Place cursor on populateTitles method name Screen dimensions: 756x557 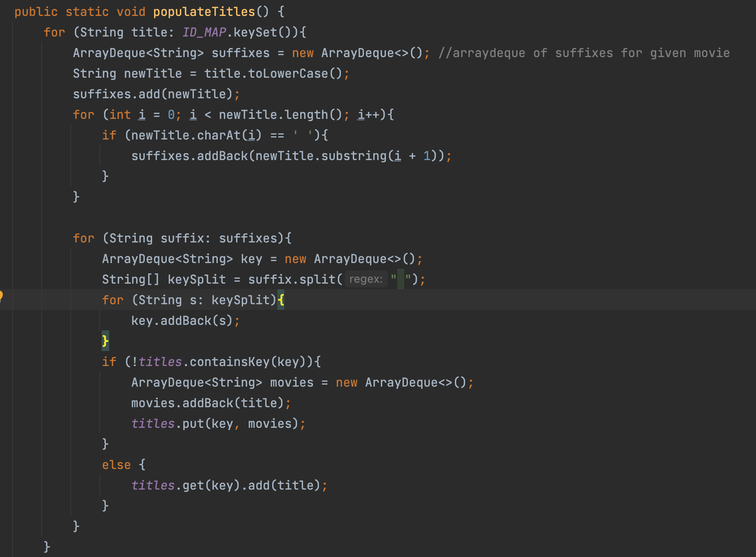(204, 12)
